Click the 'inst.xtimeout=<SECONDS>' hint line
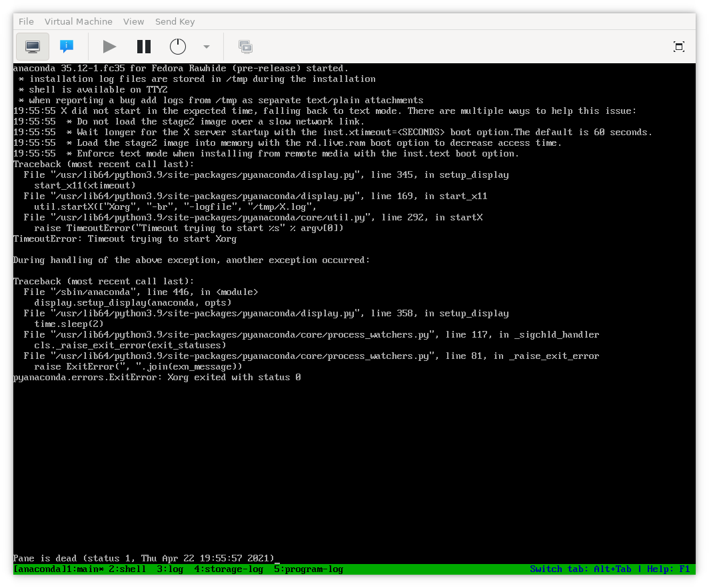 [x=333, y=132]
